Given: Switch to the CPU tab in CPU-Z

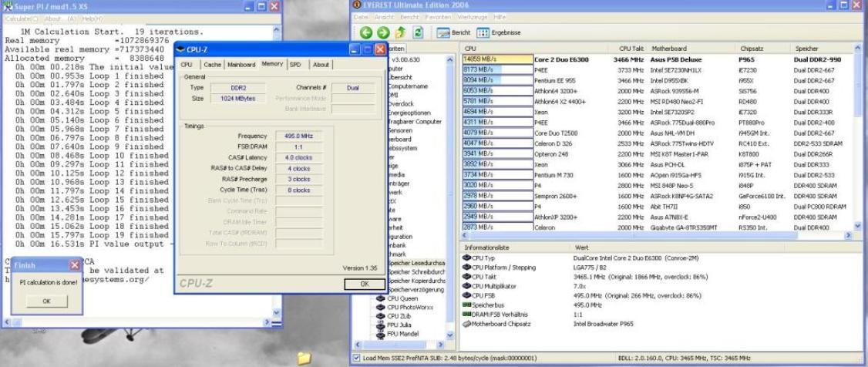Looking at the screenshot, I should 187,65.
